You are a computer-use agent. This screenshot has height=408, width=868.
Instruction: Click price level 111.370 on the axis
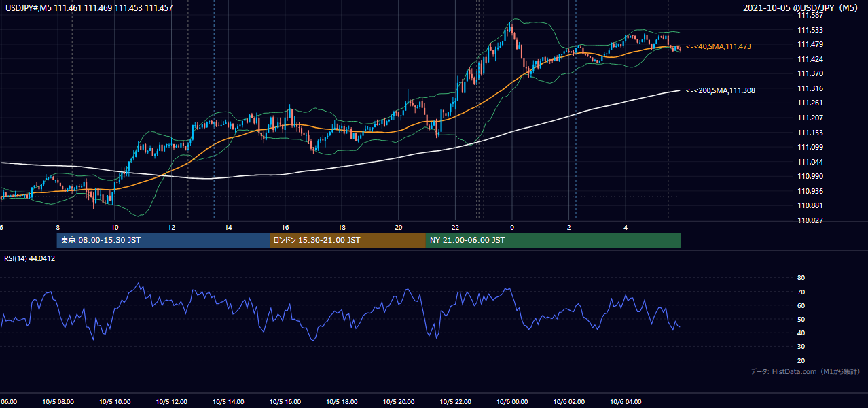click(x=810, y=73)
